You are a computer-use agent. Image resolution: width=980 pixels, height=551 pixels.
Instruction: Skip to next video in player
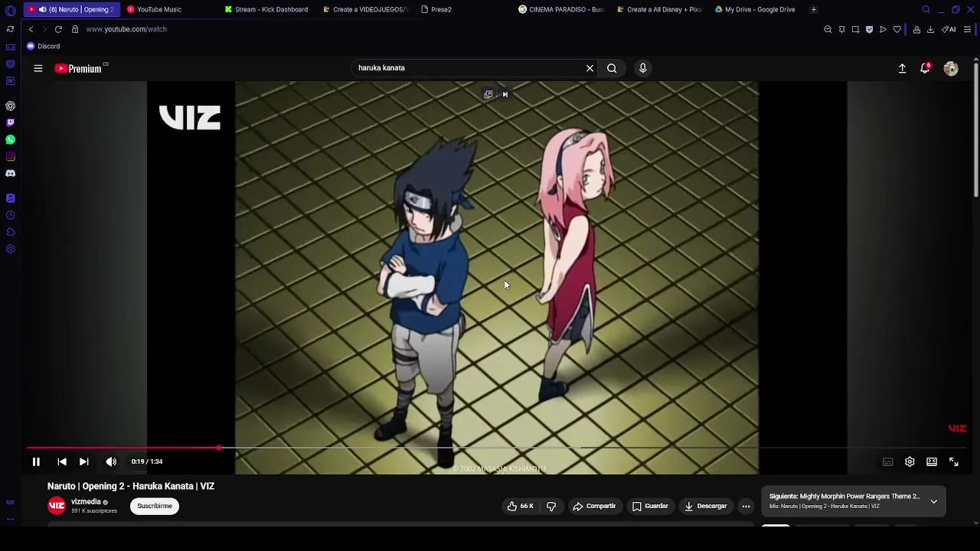pos(84,461)
